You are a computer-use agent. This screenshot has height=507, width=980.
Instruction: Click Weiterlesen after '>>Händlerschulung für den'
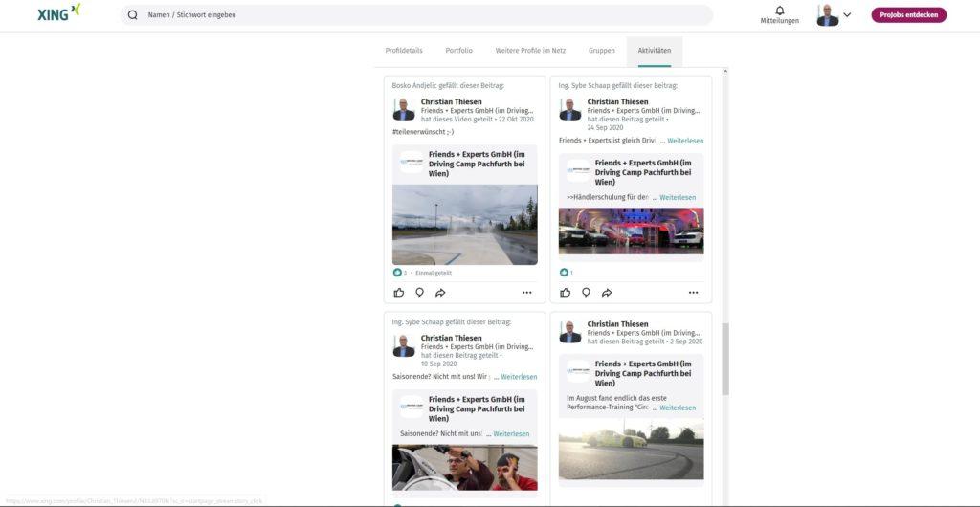click(x=678, y=197)
